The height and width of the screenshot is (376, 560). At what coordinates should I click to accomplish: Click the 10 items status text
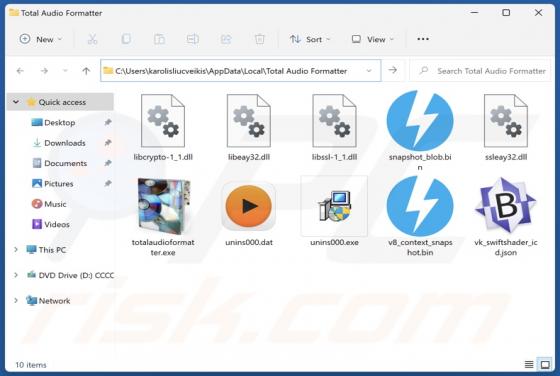pos(31,365)
